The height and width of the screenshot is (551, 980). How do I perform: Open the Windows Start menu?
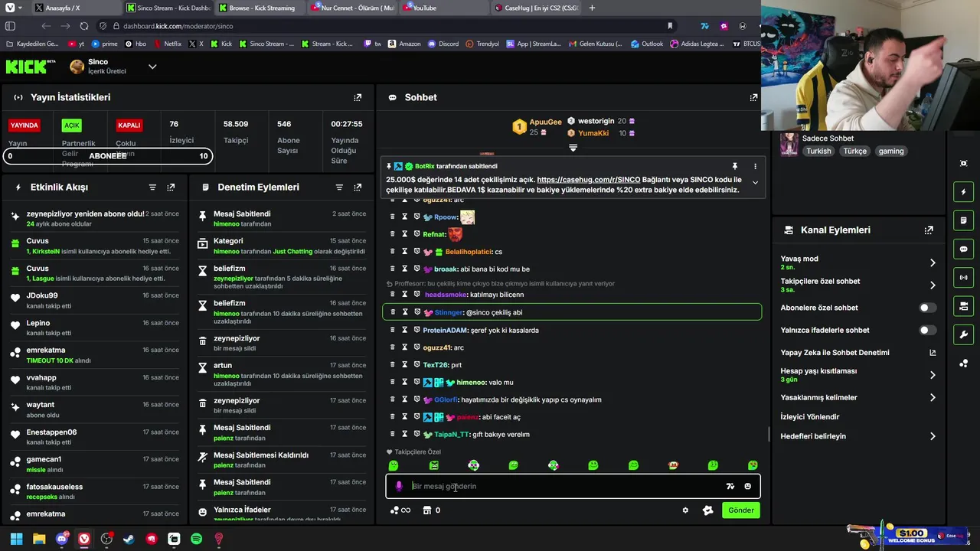pos(16,540)
